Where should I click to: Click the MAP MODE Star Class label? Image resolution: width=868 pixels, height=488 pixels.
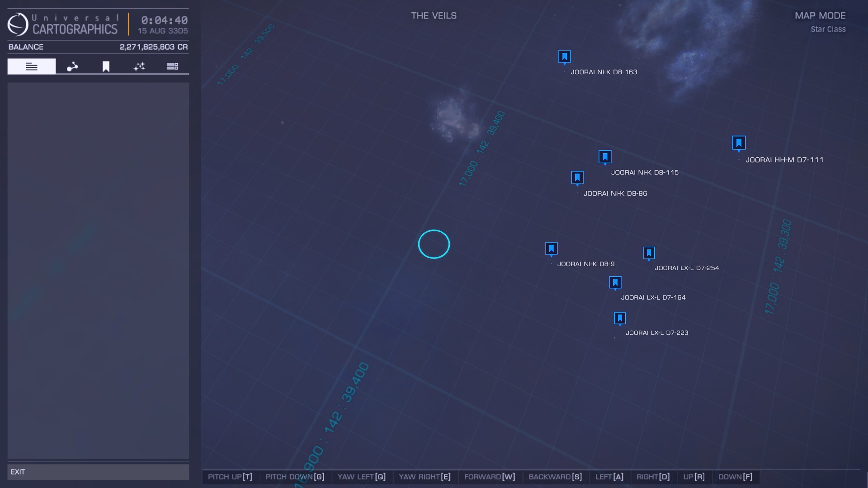coord(820,22)
